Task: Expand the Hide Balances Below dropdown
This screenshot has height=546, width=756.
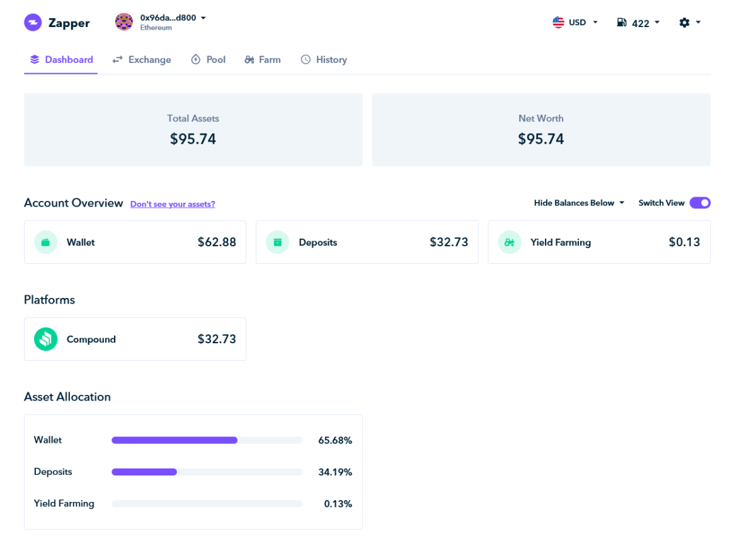Action: (579, 203)
